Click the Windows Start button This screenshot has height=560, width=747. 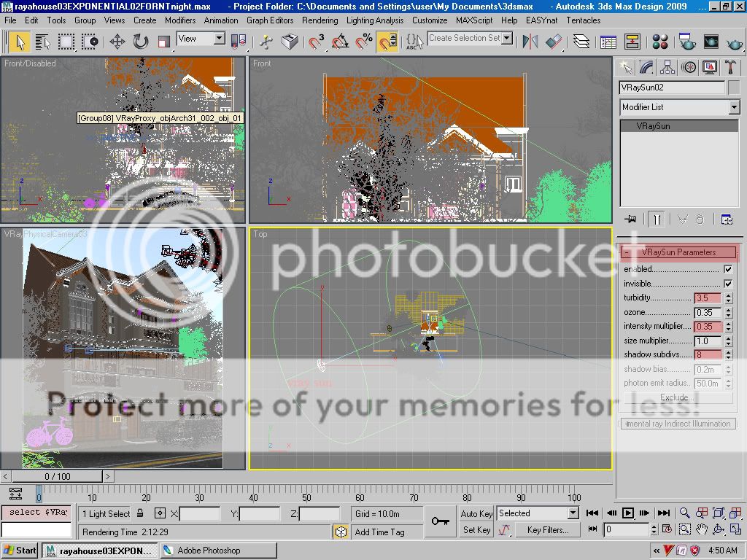[x=20, y=551]
